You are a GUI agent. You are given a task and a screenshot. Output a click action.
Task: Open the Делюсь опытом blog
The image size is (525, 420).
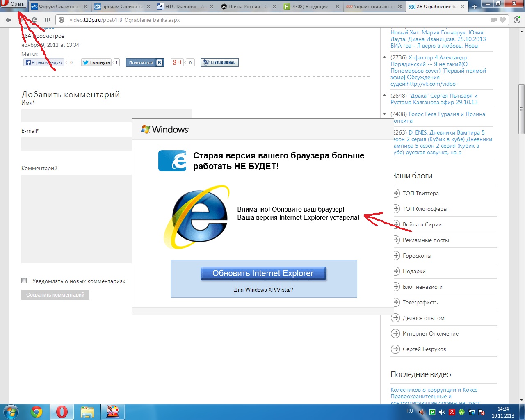click(424, 318)
